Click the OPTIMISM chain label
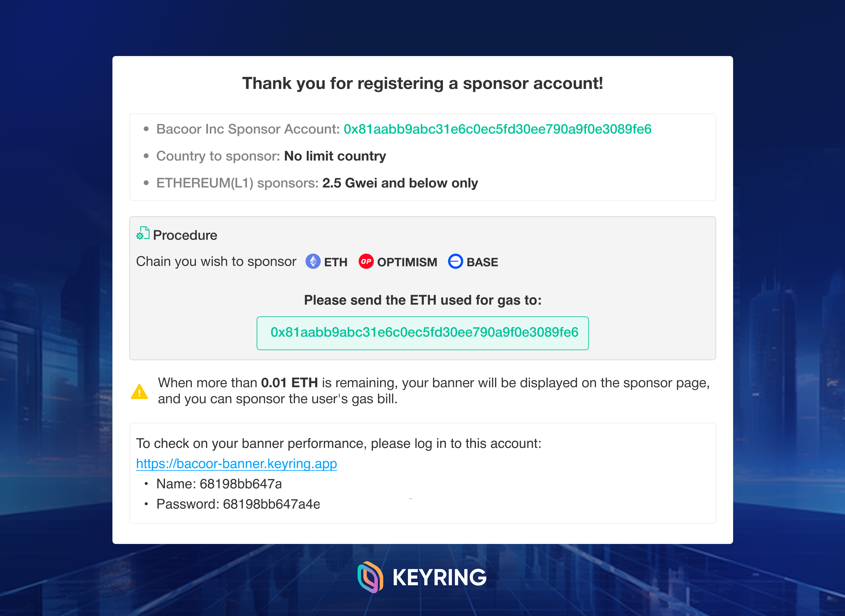845x616 pixels. [407, 262]
